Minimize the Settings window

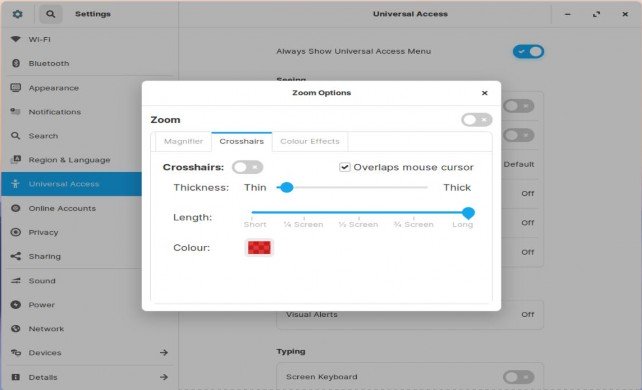click(x=567, y=14)
